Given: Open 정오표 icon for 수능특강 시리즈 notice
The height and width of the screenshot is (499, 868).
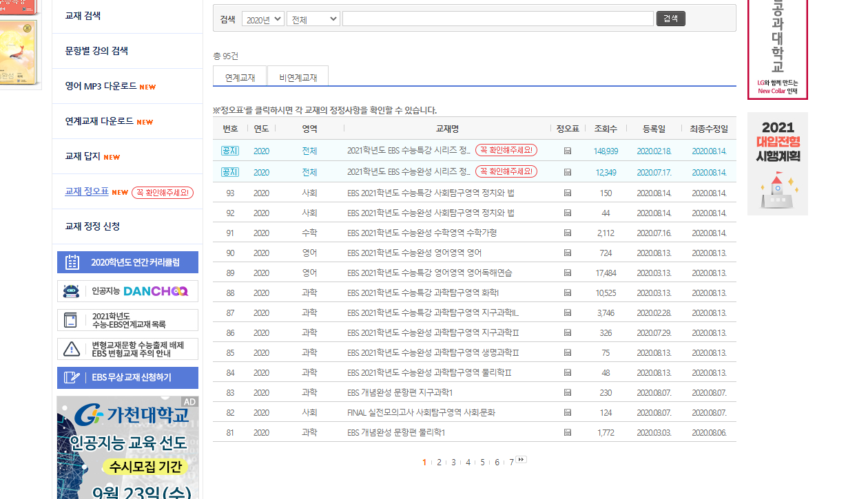Looking at the screenshot, I should (x=568, y=151).
